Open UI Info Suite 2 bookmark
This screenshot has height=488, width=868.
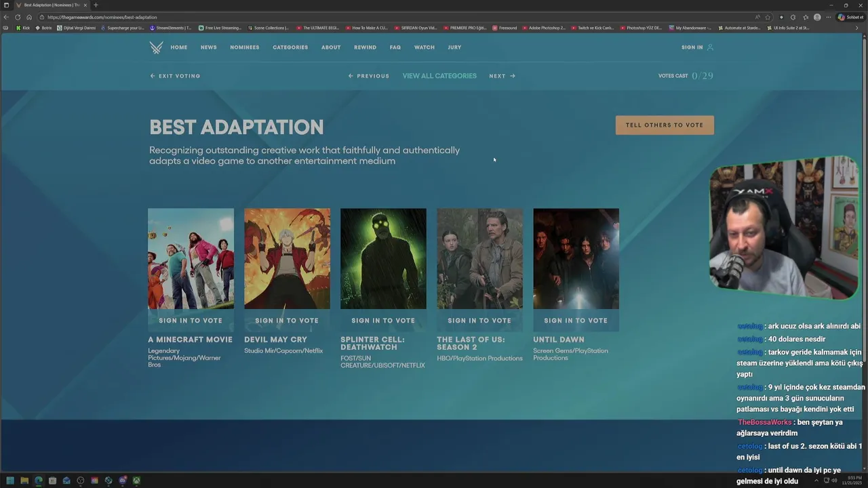[x=788, y=28]
